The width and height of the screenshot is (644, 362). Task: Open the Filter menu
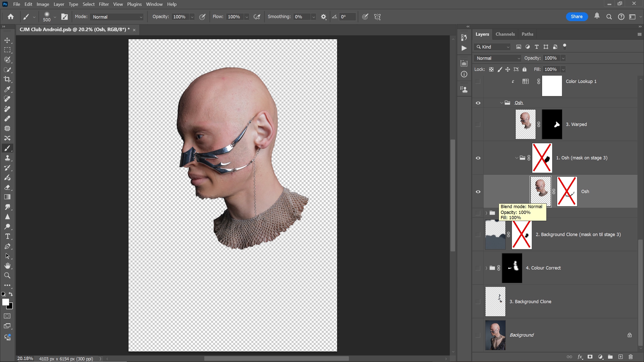(104, 4)
